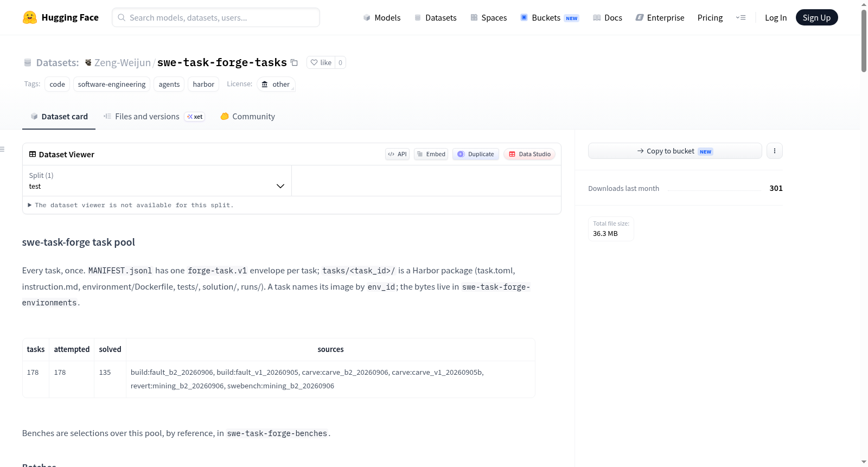Image resolution: width=868 pixels, height=467 pixels.
Task: Open the Spaces nav item
Action: coord(489,17)
